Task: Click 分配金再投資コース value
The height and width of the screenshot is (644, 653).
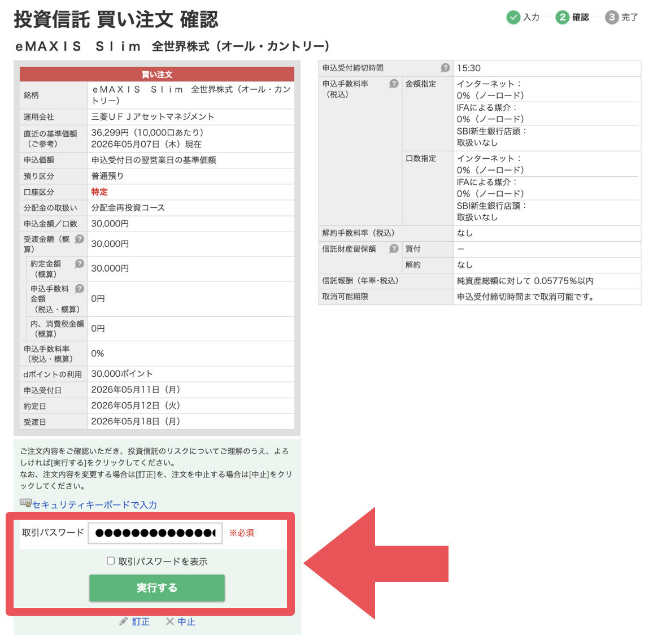Action: (128, 207)
